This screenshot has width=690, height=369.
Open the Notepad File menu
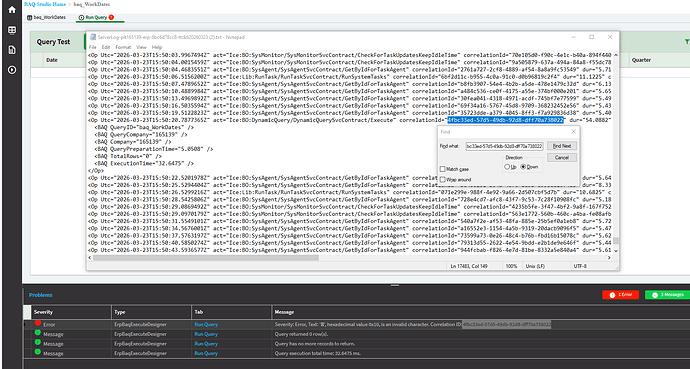(92, 47)
